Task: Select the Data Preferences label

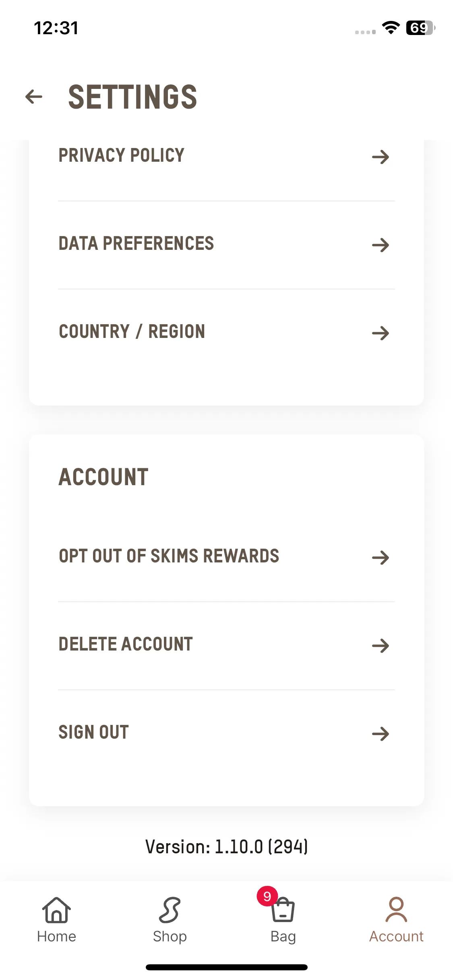Action: click(136, 243)
